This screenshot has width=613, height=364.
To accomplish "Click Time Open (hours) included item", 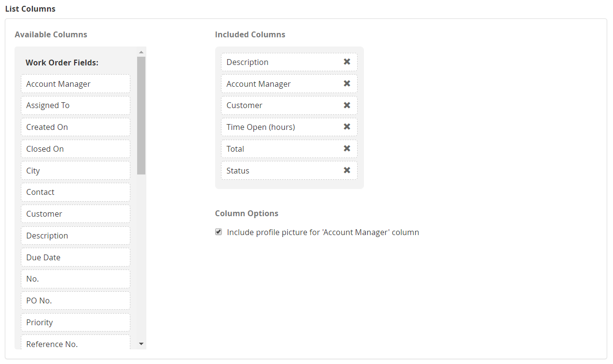I will click(289, 127).
